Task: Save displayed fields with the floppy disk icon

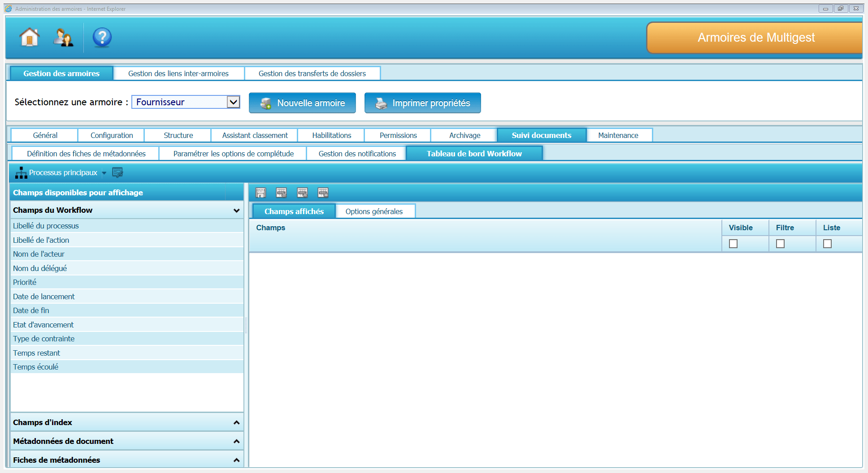Action: pyautogui.click(x=260, y=193)
